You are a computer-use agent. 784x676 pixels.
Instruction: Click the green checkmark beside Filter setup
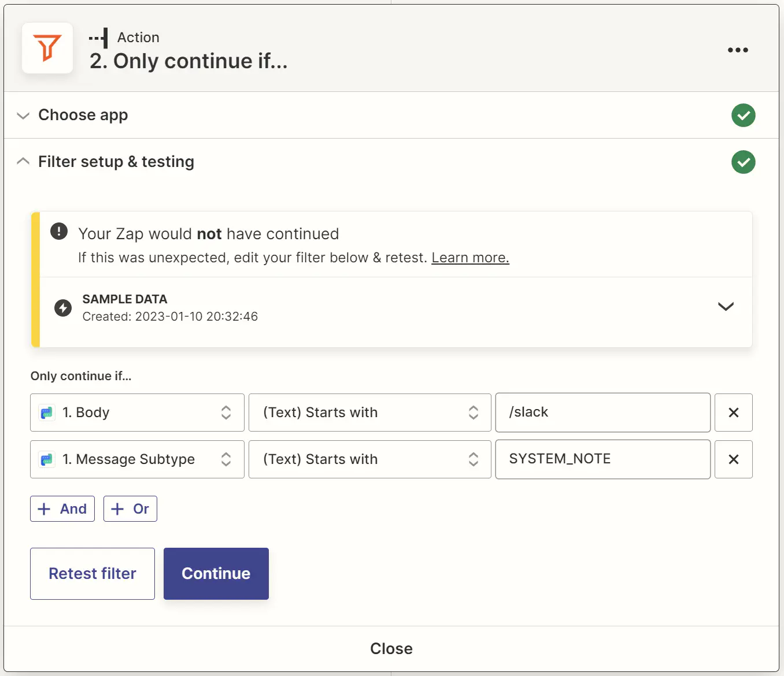744,162
